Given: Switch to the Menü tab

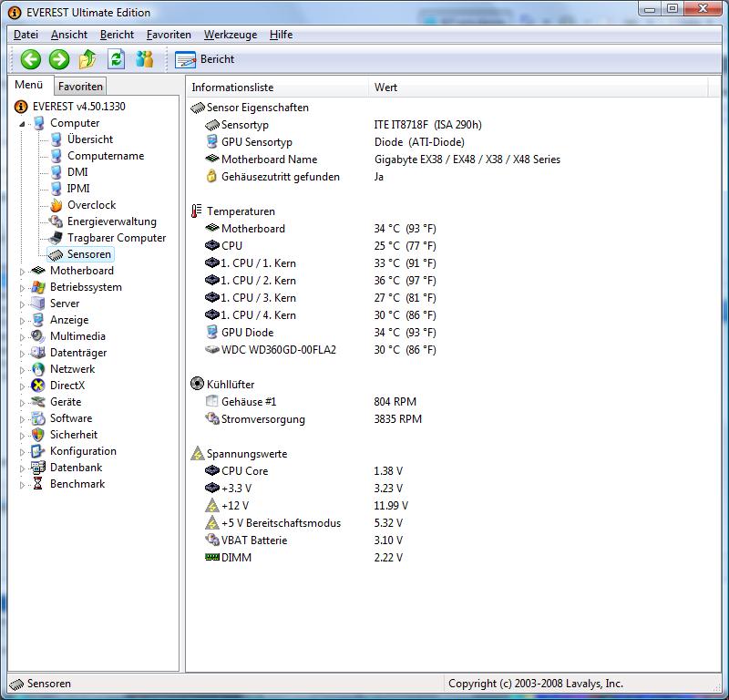Looking at the screenshot, I should coord(29,85).
